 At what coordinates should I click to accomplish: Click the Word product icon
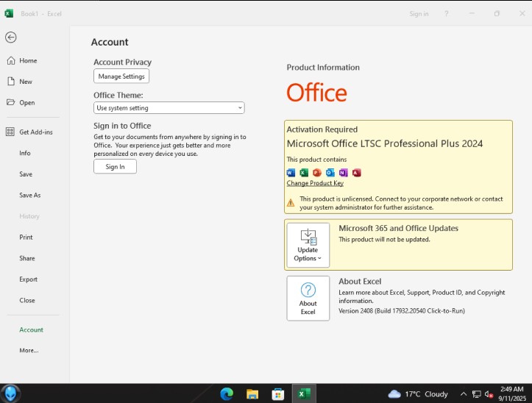coord(291,173)
